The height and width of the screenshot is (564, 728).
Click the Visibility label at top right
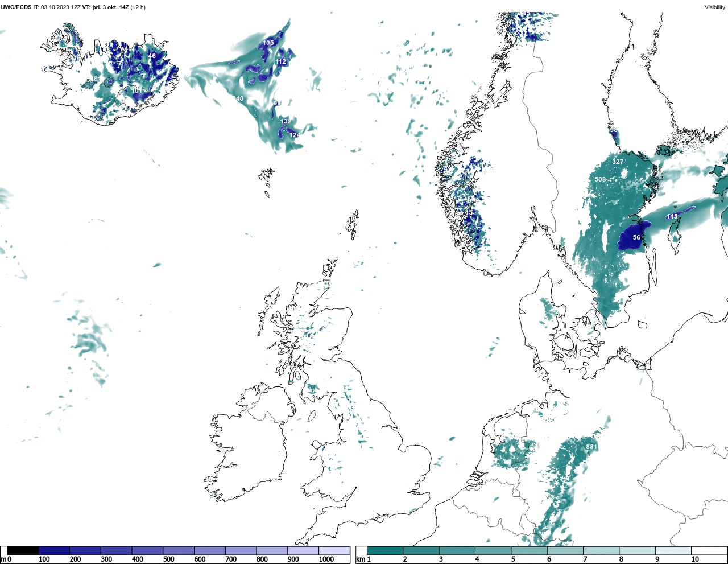(x=715, y=7)
